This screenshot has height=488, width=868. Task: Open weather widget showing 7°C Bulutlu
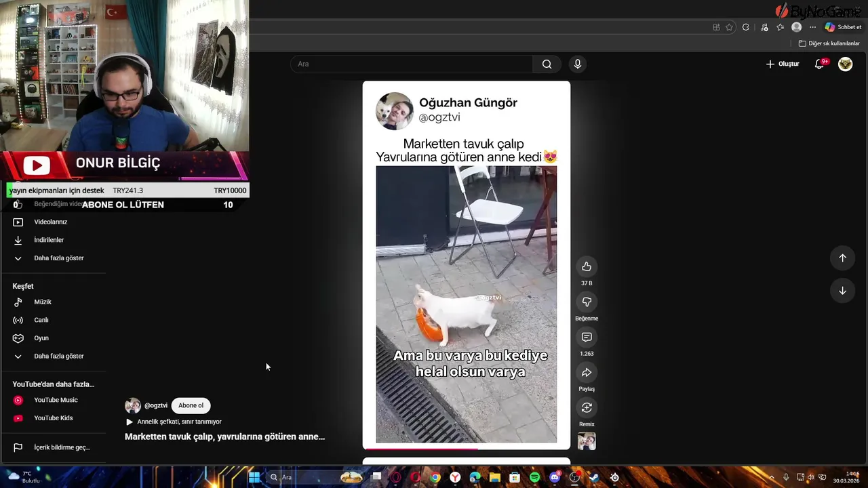point(23,476)
